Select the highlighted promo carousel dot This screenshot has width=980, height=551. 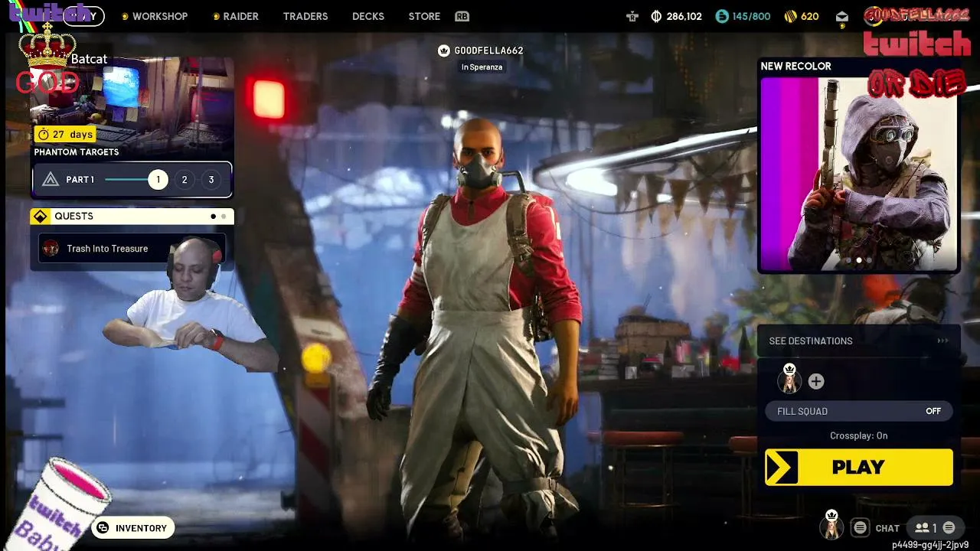click(858, 260)
